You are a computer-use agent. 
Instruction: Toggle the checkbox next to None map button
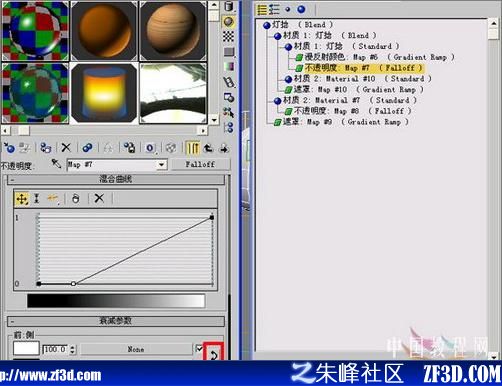tap(199, 348)
